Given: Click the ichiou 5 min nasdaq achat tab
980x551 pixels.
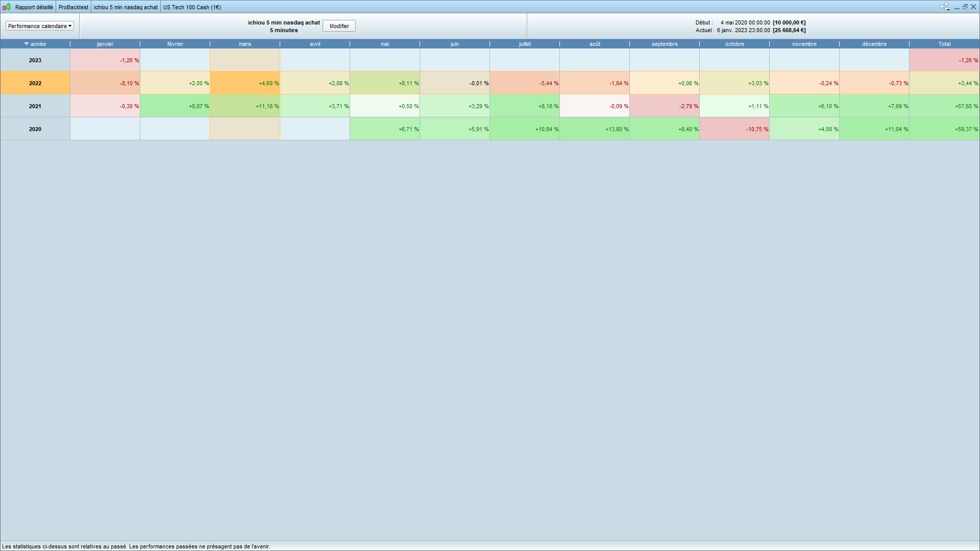Looking at the screenshot, I should click(126, 7).
